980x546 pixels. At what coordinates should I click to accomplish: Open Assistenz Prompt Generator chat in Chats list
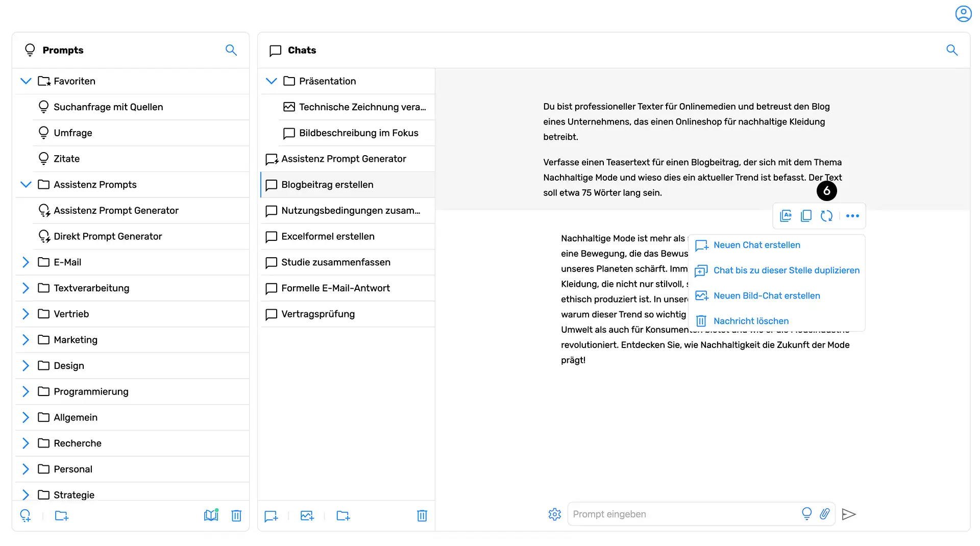pos(348,159)
